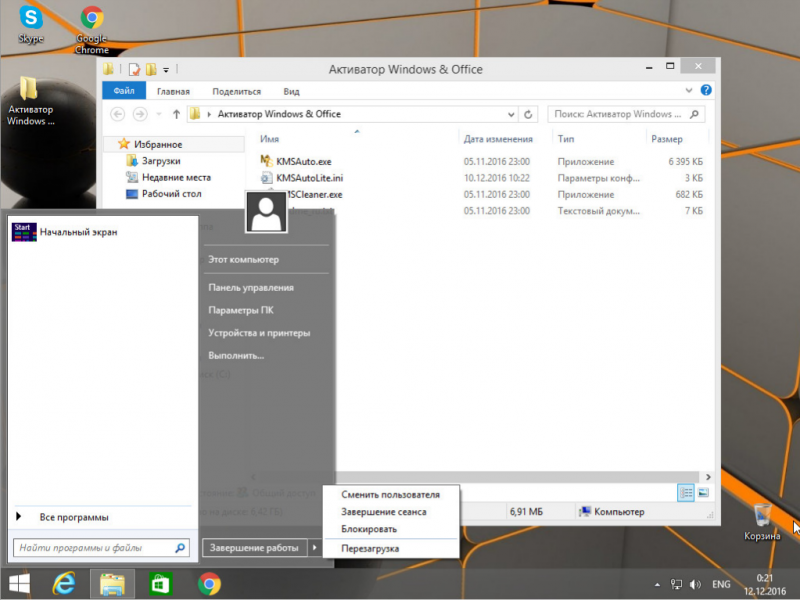Open Панель управления from the Start menu
The width and height of the screenshot is (800, 600).
[251, 287]
